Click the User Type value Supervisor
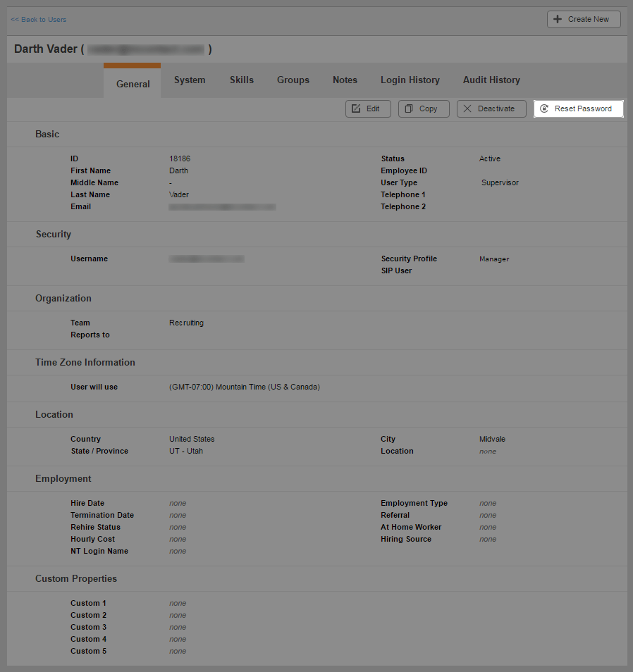633x672 pixels. (x=500, y=182)
